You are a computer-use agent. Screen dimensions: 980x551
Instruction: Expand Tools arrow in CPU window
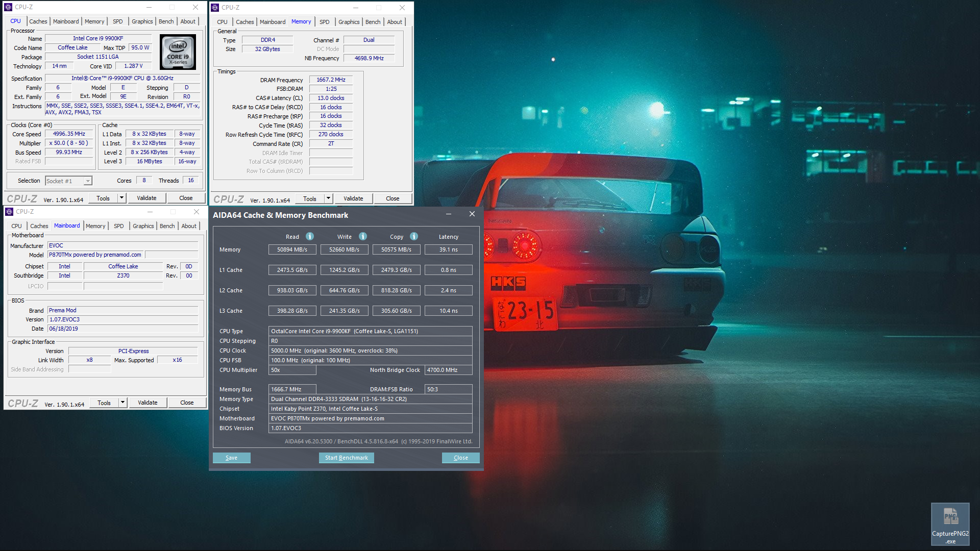click(121, 198)
